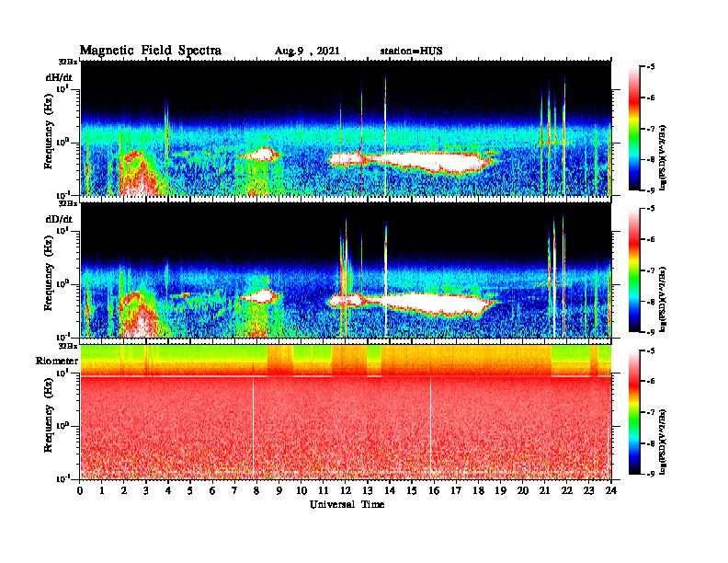Click the dD/dt spectrogram plot area
Image resolution: width=728 pixels, height=563 pixels.
click(346, 270)
